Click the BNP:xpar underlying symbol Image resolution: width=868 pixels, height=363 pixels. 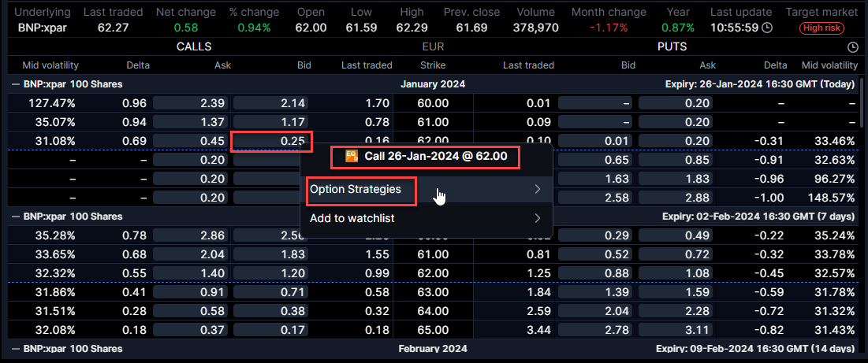click(x=41, y=28)
